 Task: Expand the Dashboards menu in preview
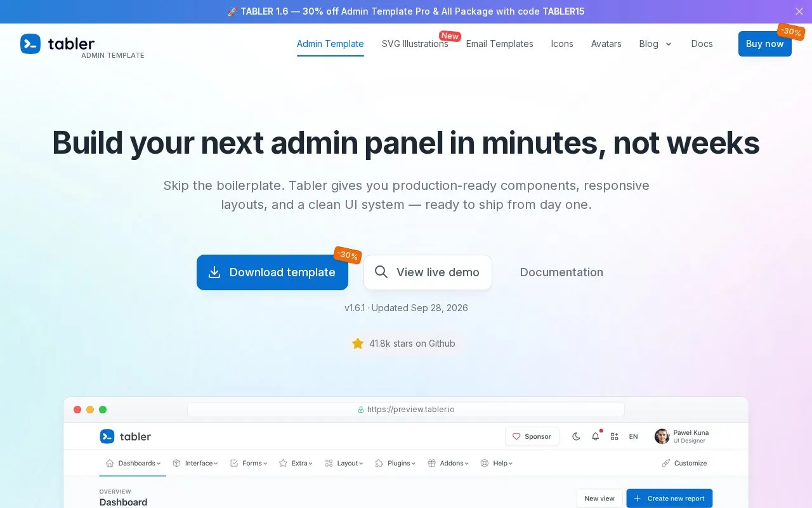point(133,464)
